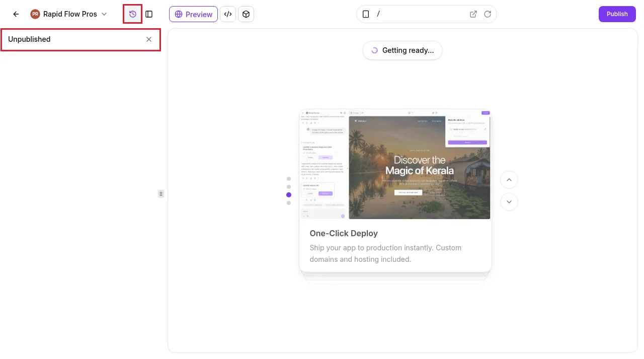The width and height of the screenshot is (644, 359).
Task: Select the second carousel dot
Action: 289,187
